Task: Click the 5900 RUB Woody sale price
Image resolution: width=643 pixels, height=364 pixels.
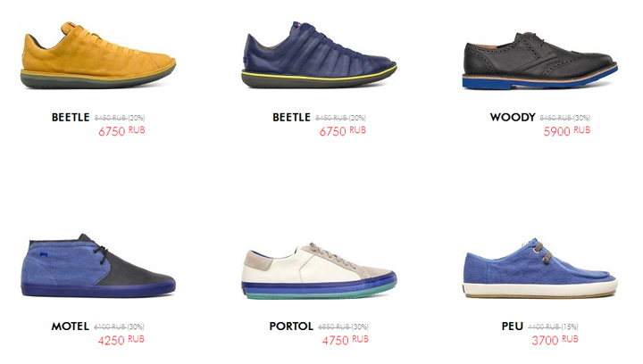Action: point(567,131)
